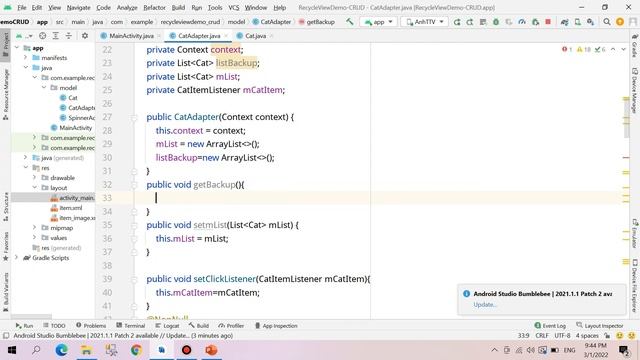
Task: Open the Resource Manager side panel
Action: (6, 95)
